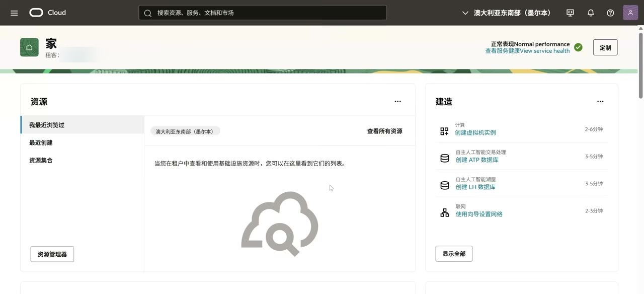Open 查看服务健康 View service health link
Image resolution: width=644 pixels, height=294 pixels.
tap(527, 51)
